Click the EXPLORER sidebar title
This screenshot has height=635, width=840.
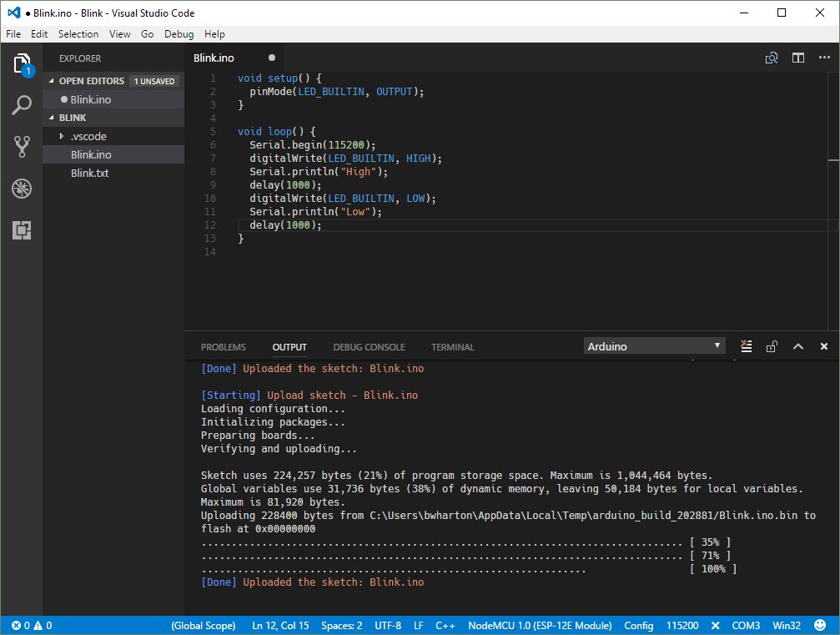(x=80, y=58)
